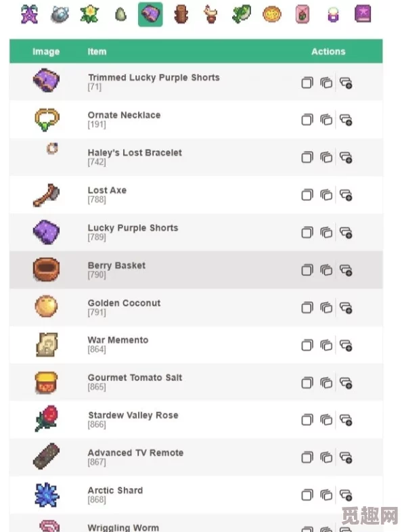Click the stack copy for Advanced TV Remote
Image resolution: width=402 pixels, height=532 pixels.
pyautogui.click(x=326, y=458)
